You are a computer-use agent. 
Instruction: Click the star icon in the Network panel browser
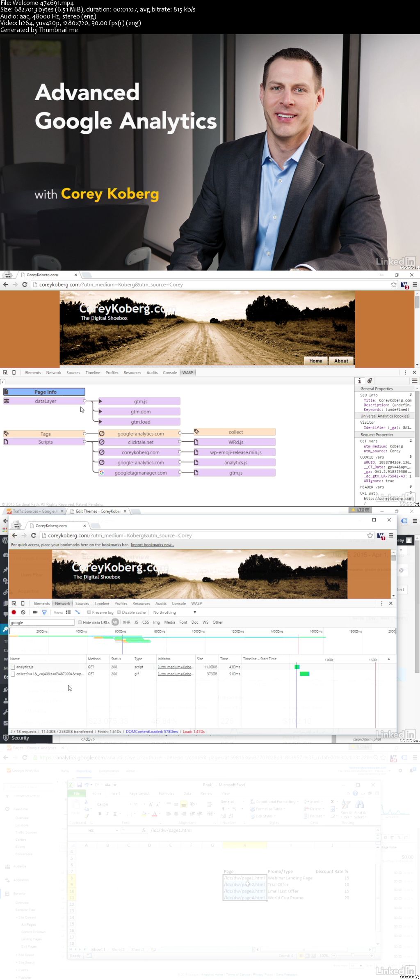370,535
